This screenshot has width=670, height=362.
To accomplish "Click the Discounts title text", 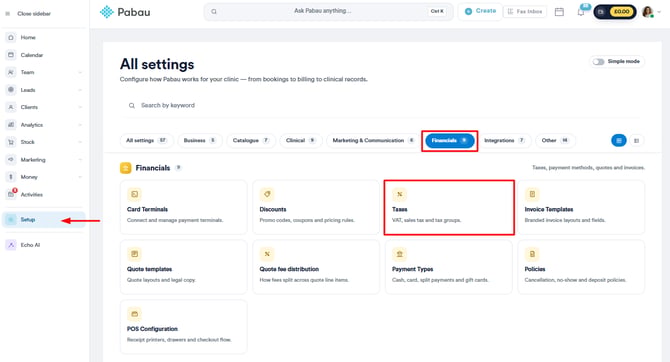I will 273,209.
